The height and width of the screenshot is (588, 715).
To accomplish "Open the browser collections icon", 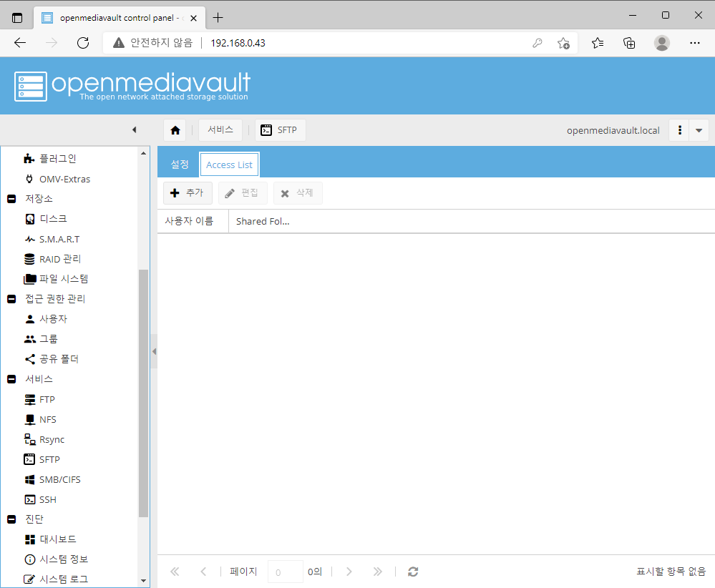I will [629, 43].
